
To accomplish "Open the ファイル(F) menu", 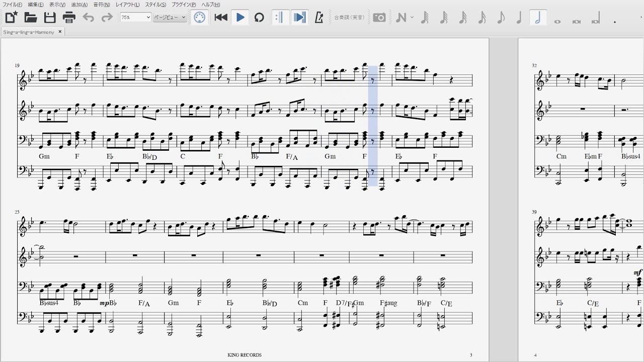I will [x=13, y=5].
